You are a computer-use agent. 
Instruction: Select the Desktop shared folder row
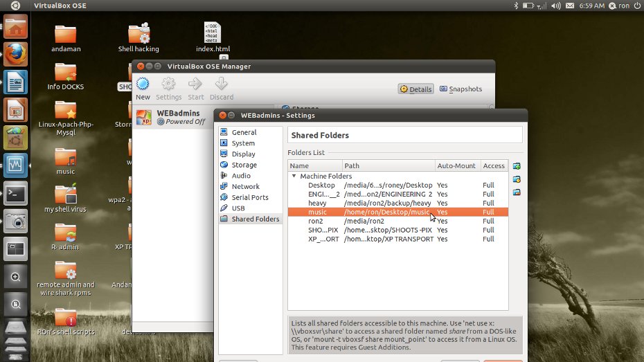[397, 185]
